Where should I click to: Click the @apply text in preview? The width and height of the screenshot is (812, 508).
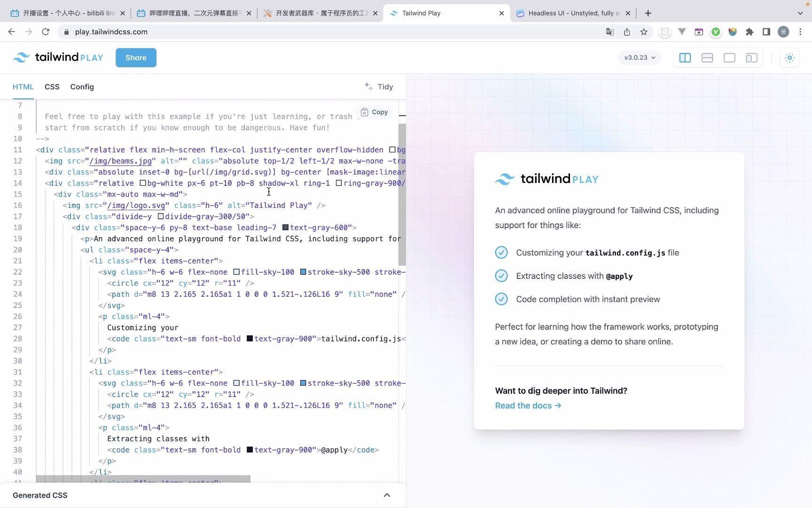tap(619, 276)
